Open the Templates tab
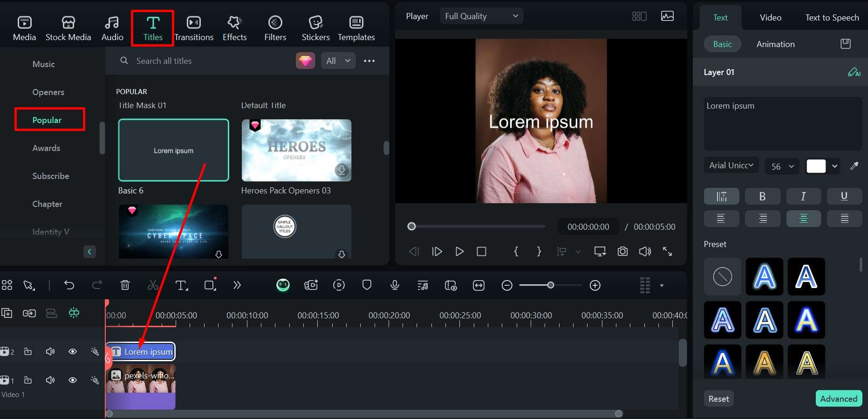The width and height of the screenshot is (868, 419). pyautogui.click(x=356, y=28)
